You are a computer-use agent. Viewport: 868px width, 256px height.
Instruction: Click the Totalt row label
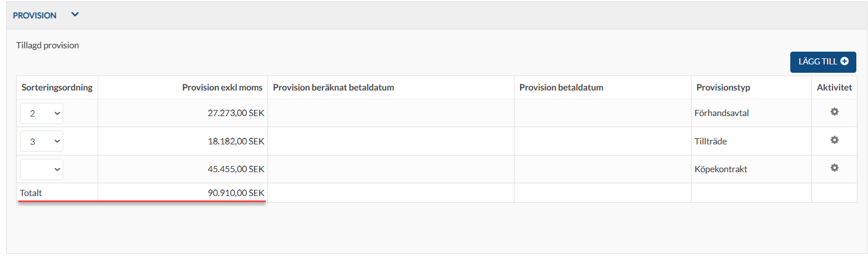pos(31,193)
